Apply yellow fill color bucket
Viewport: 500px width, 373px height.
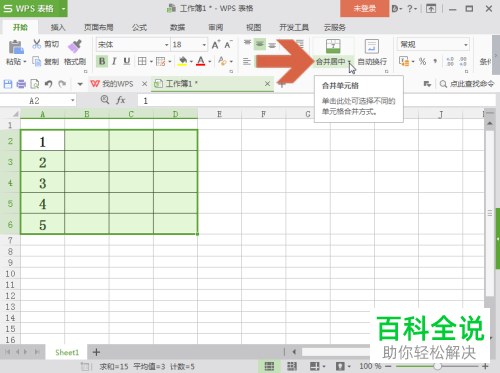(182, 61)
